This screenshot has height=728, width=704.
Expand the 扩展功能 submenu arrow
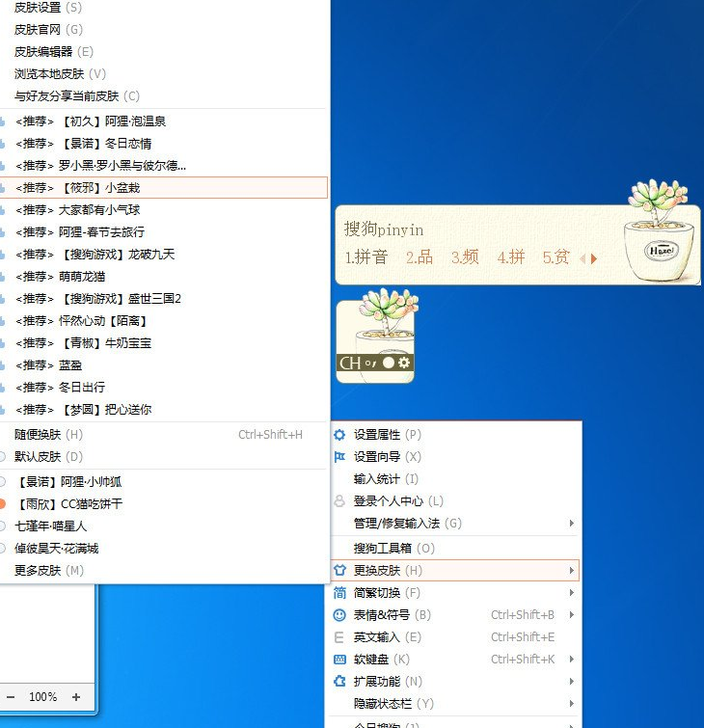pos(572,681)
